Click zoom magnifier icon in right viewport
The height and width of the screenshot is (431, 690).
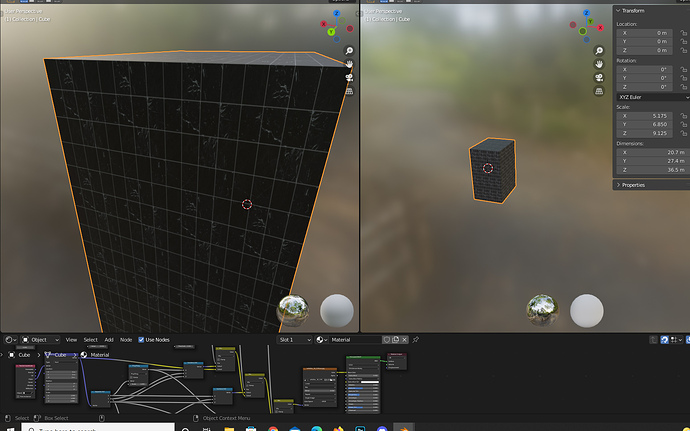[x=599, y=51]
